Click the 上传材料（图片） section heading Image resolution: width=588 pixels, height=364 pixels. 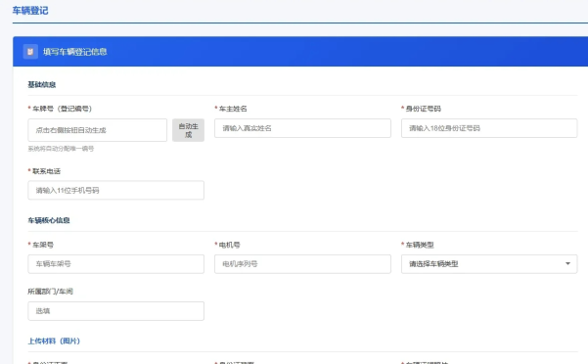pyautogui.click(x=54, y=341)
